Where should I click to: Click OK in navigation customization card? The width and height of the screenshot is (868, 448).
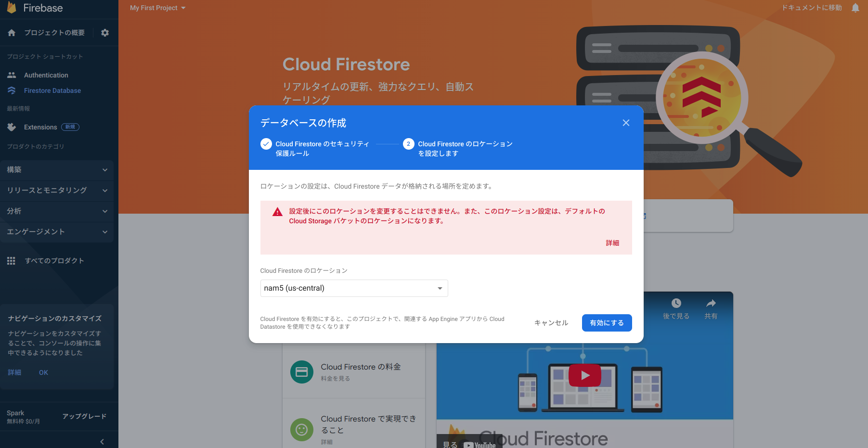tap(43, 372)
